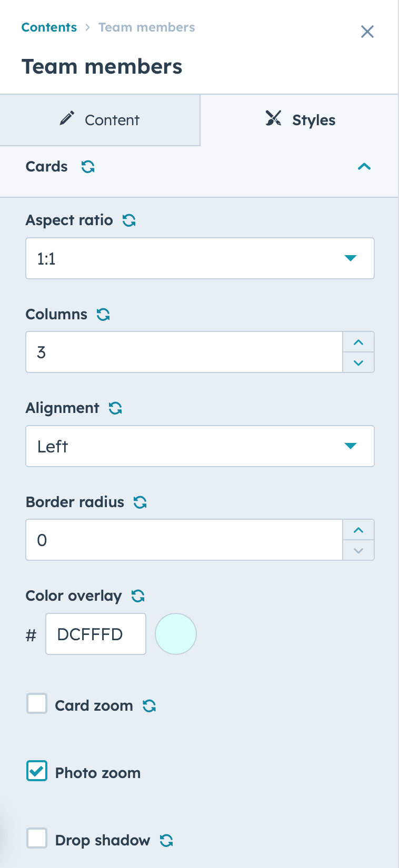Go back via Contents breadcrumb link
Image resolution: width=399 pixels, height=868 pixels.
(x=49, y=27)
